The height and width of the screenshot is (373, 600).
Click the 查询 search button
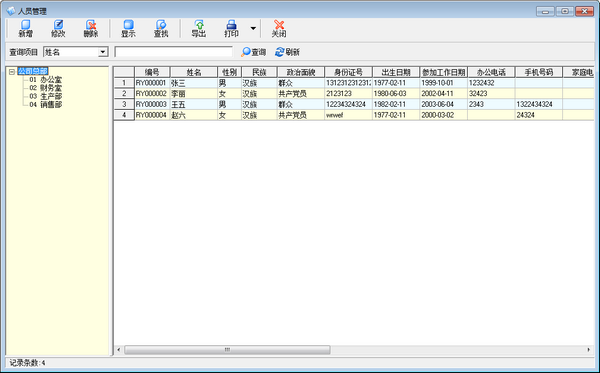coord(253,52)
